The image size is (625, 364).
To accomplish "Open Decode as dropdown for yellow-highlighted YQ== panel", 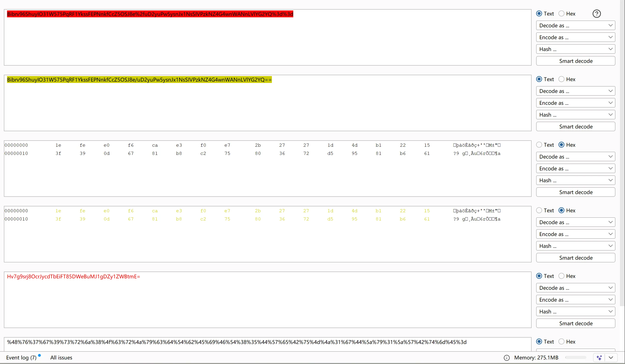I will pyautogui.click(x=575, y=91).
